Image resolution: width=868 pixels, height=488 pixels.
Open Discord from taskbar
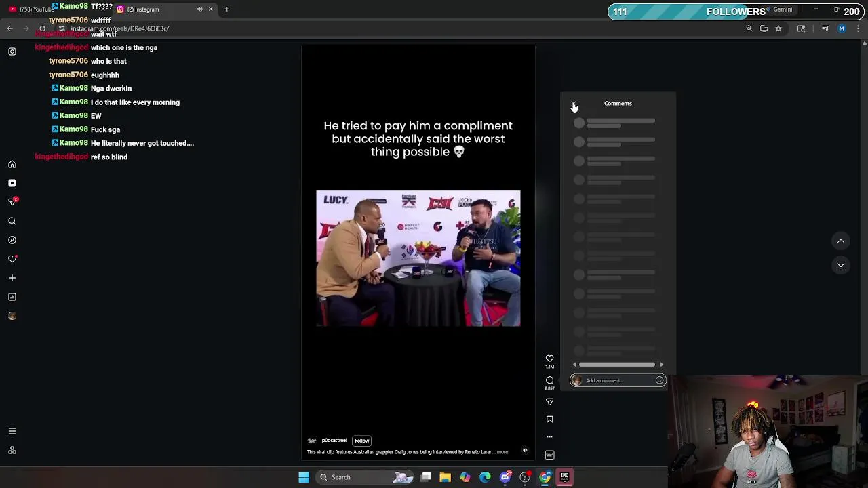(x=505, y=477)
